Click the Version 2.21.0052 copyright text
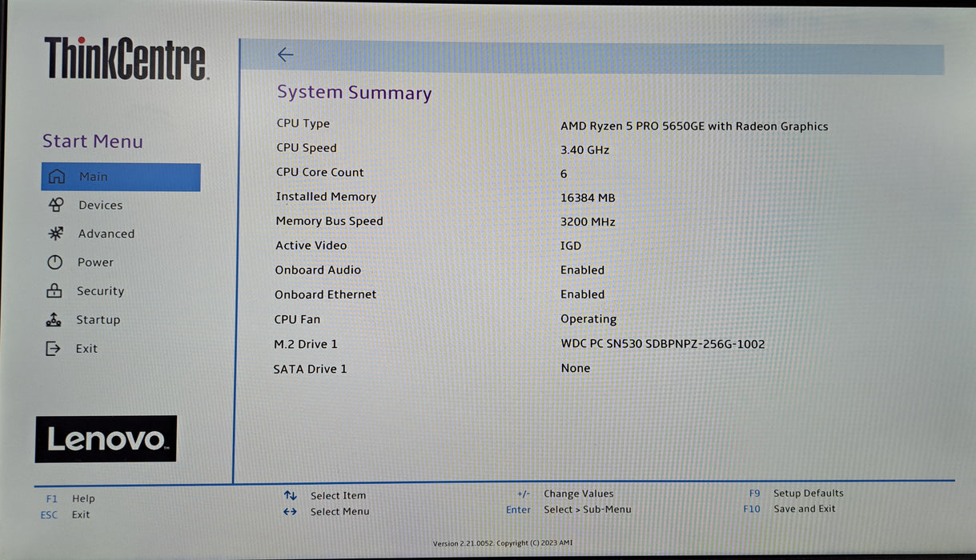Image resolution: width=976 pixels, height=560 pixels. pos(503,544)
